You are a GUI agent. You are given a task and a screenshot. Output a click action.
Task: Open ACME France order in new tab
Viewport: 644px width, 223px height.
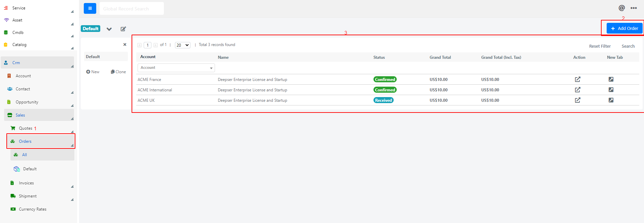611,80
